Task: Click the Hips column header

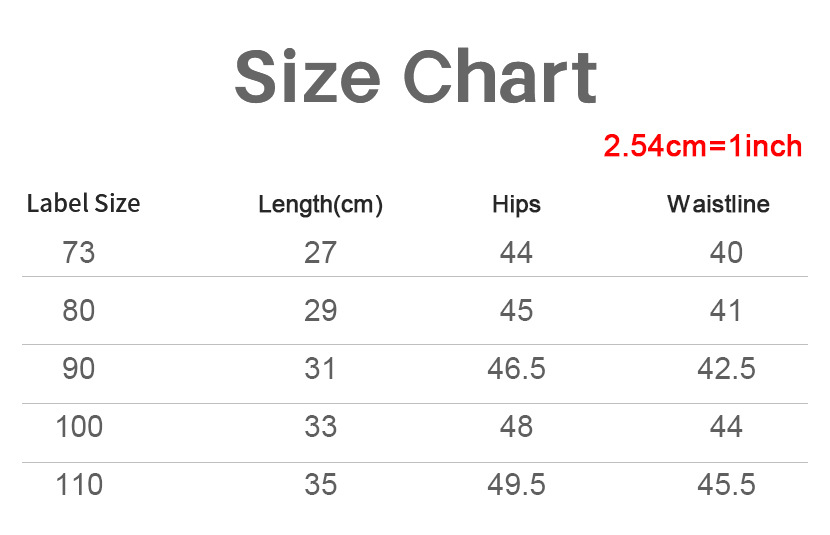Action: pos(516,205)
